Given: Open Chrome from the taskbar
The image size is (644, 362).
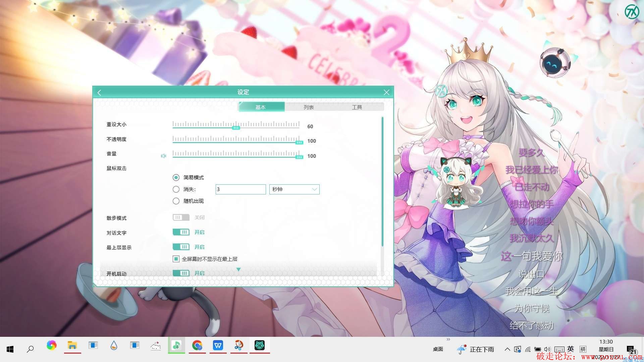Looking at the screenshot, I should point(197,345).
